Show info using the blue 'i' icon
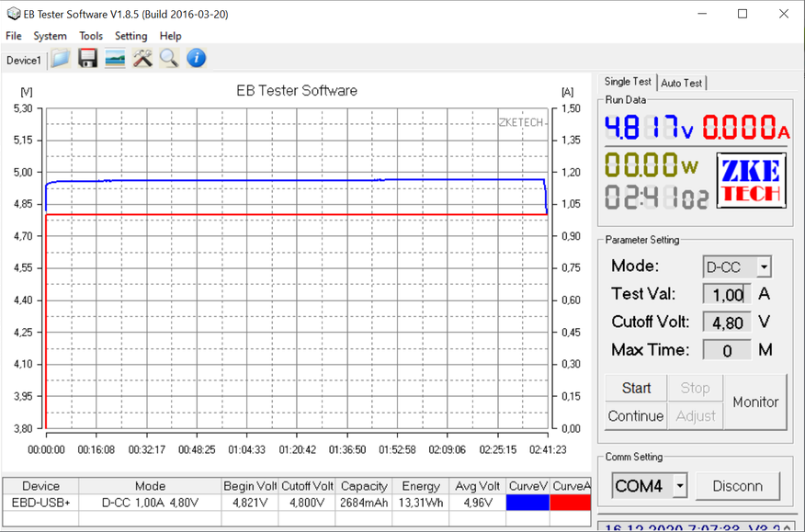Image resolution: width=805 pixels, height=532 pixels. (x=196, y=58)
